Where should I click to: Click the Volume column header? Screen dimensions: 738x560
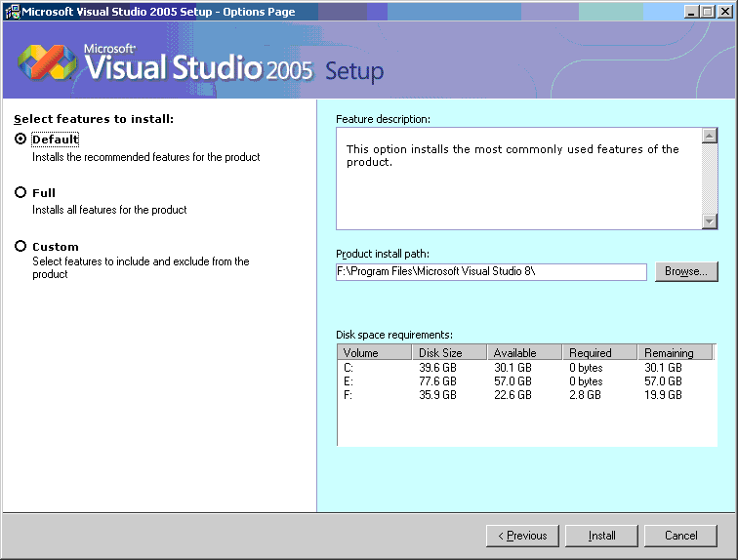(x=375, y=352)
